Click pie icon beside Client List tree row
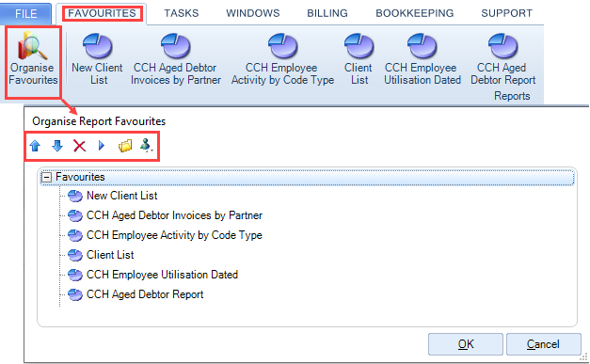 point(75,255)
